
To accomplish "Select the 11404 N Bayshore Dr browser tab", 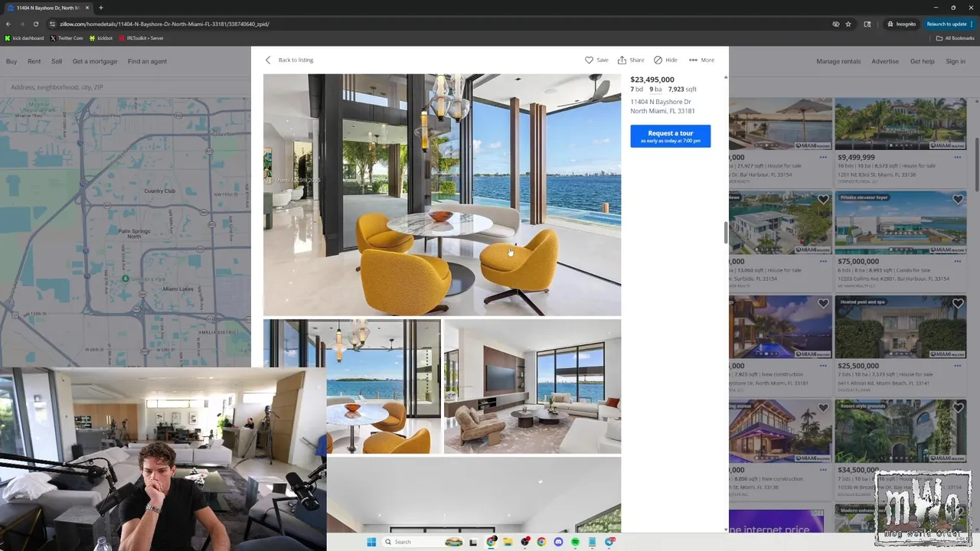I will [47, 8].
